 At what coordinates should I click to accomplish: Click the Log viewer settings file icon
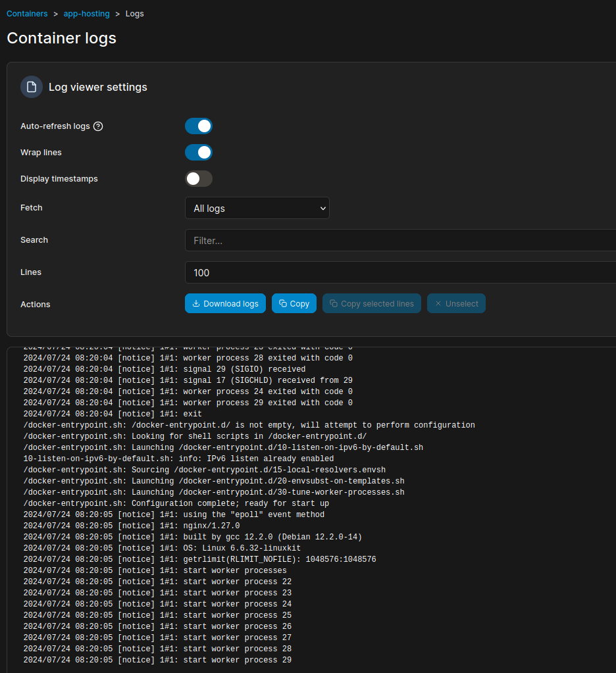(31, 87)
